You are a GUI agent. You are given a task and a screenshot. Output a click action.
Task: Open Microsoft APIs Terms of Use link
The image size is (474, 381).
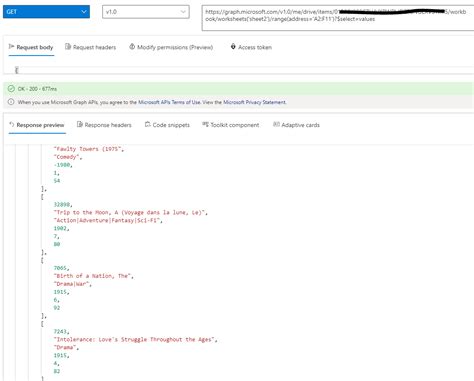coord(169,102)
